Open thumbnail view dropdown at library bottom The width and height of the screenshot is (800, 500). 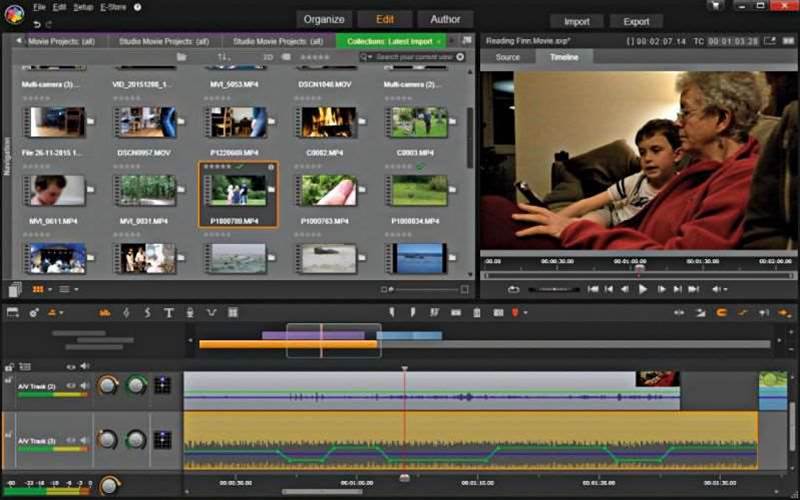pyautogui.click(x=50, y=289)
